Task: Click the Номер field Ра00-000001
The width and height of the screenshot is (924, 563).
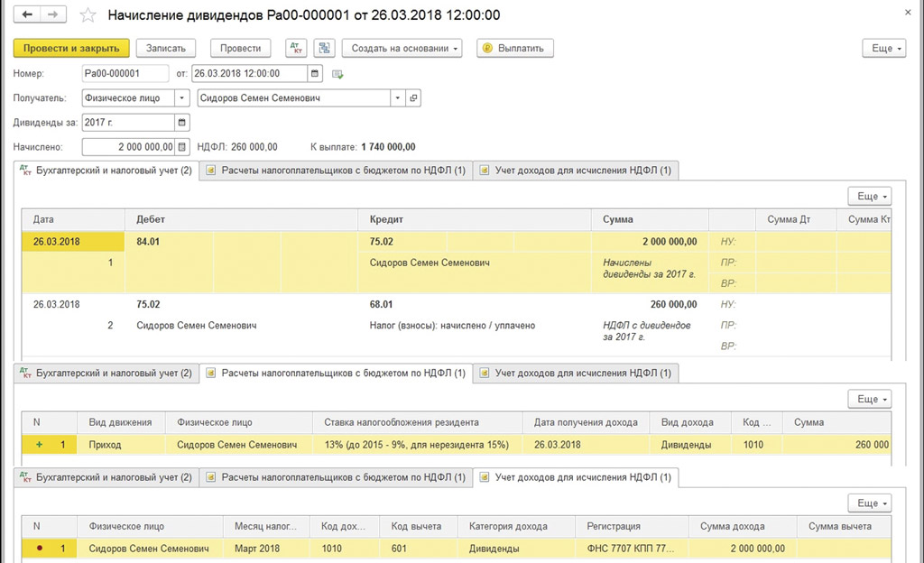Action: (x=125, y=74)
